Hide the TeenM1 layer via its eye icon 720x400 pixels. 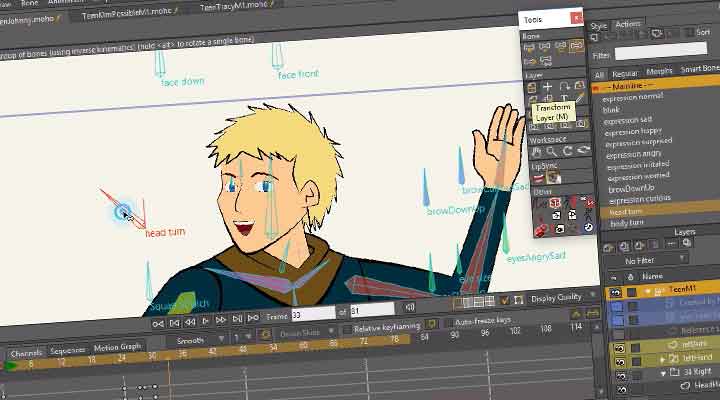click(615, 293)
